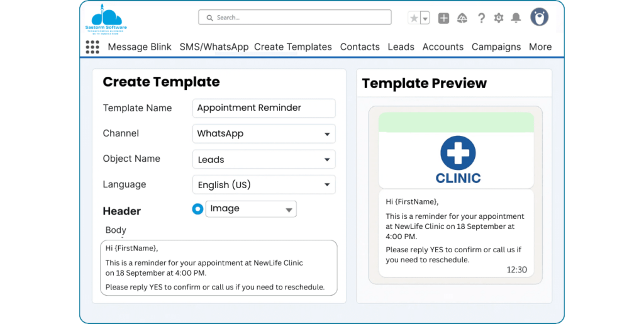
Task: Open the notifications bell
Action: point(516,18)
